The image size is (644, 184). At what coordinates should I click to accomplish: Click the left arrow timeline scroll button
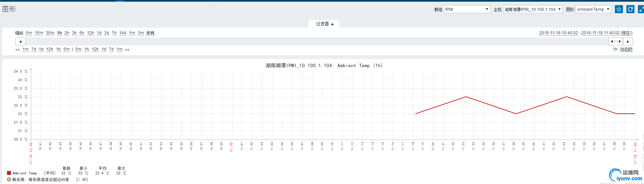[x=20, y=41]
